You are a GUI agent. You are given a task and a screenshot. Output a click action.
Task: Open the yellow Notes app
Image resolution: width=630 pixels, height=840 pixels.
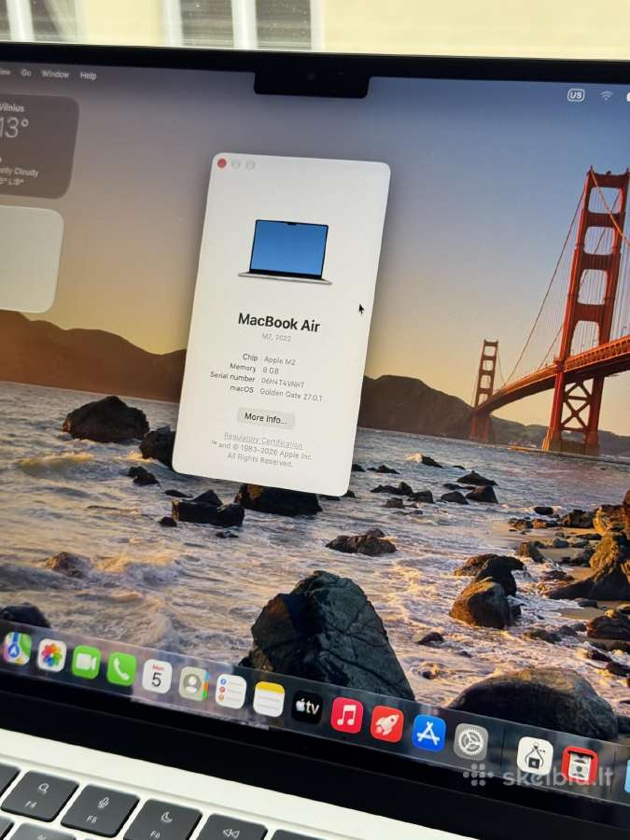click(x=269, y=699)
